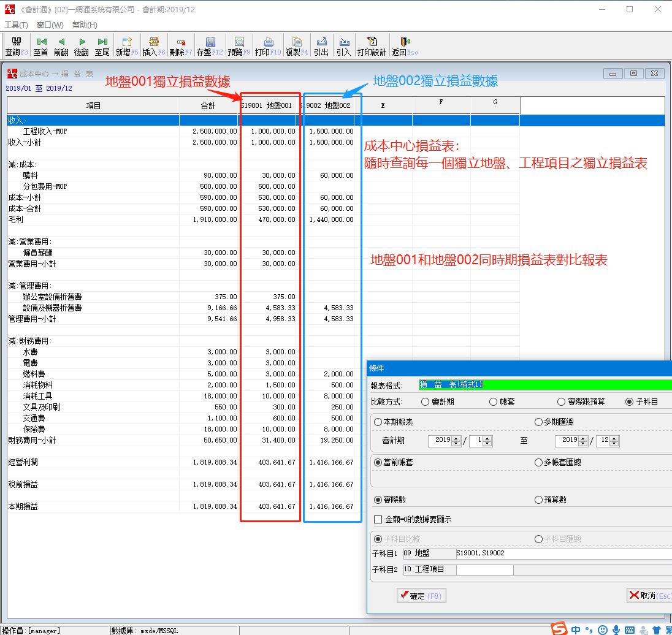This screenshot has width=672, height=635.
Task: Choose the 預算數 radio button
Action: point(539,500)
